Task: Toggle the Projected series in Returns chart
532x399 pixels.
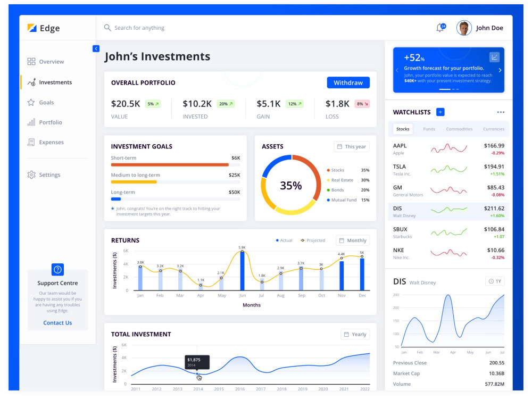Action: point(311,240)
